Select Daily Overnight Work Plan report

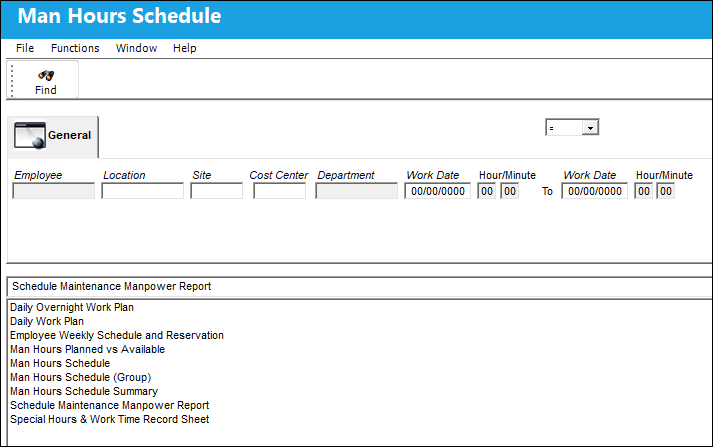[x=72, y=307]
